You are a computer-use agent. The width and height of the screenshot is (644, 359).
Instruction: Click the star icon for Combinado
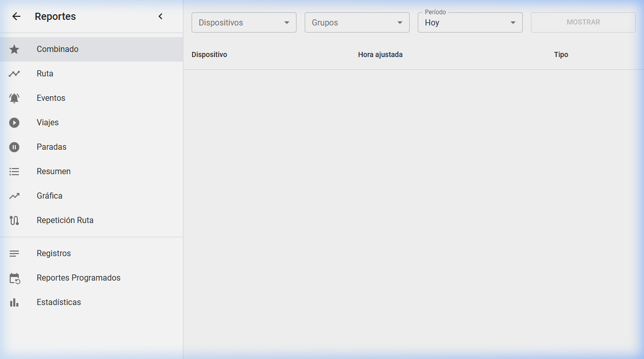point(14,49)
